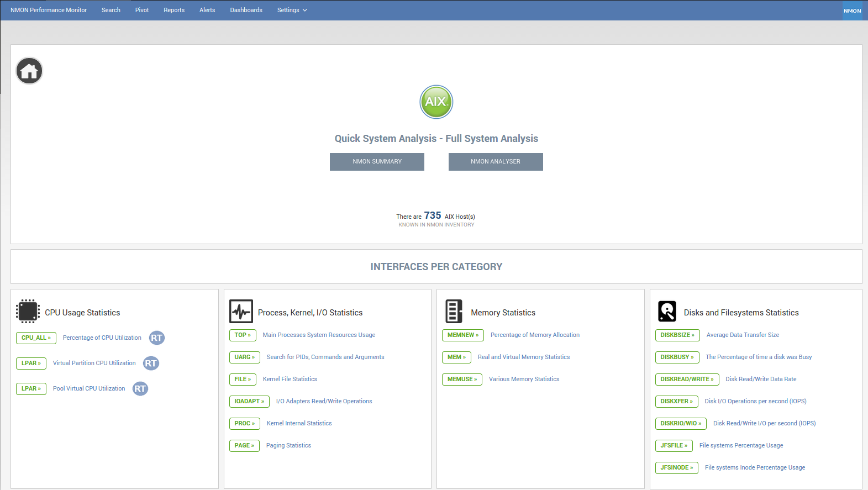
Task: Click the TOP button
Action: tap(243, 335)
